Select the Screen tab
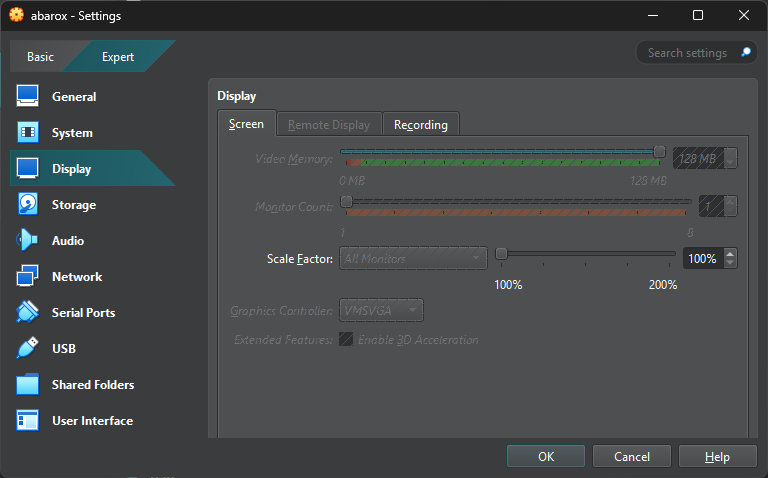The width and height of the screenshot is (768, 478). pos(246,124)
